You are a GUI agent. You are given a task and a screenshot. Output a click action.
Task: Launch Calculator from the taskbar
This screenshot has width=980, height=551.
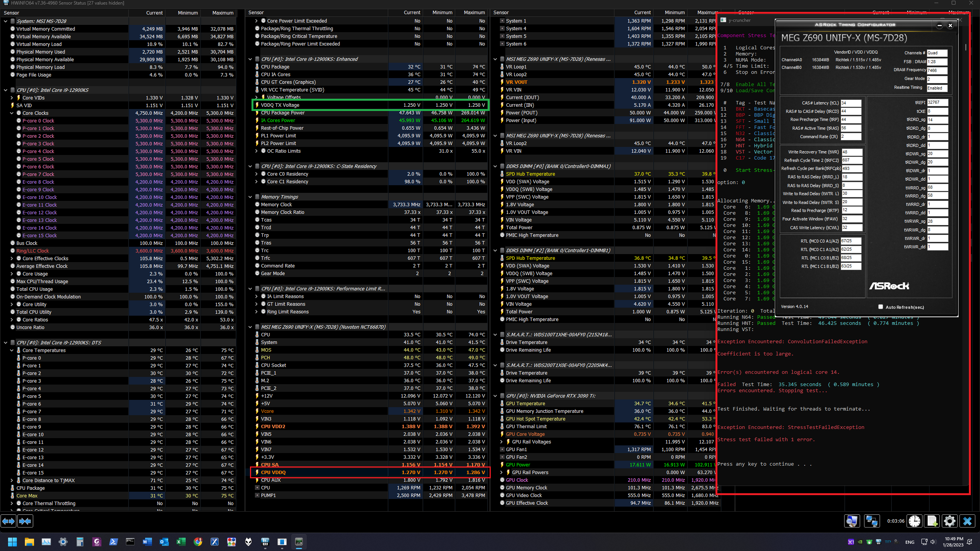pos(80,542)
